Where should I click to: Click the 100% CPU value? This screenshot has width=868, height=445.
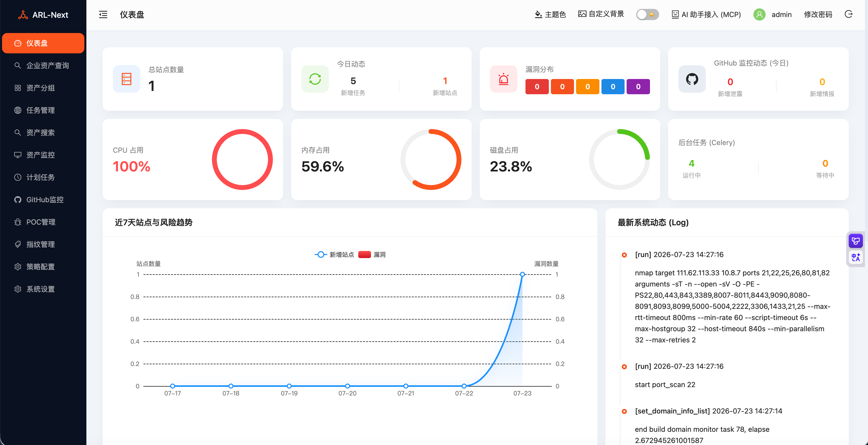[x=131, y=166]
